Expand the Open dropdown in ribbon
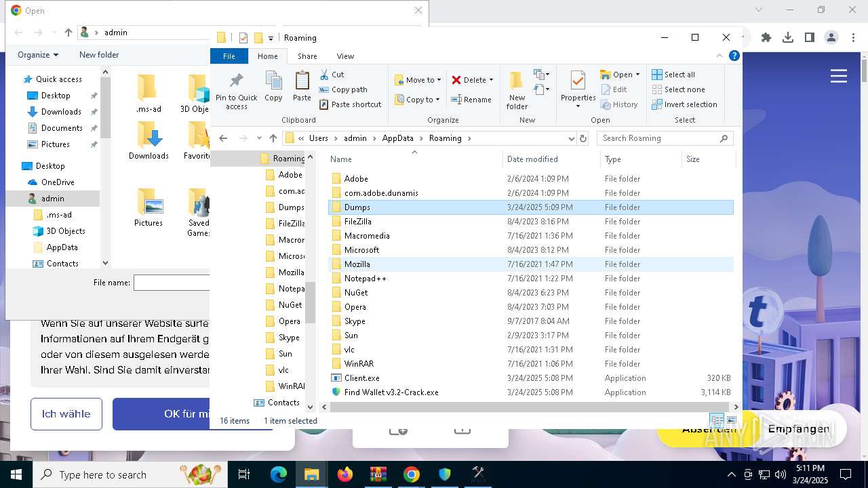Image resolution: width=868 pixels, height=488 pixels. (637, 75)
